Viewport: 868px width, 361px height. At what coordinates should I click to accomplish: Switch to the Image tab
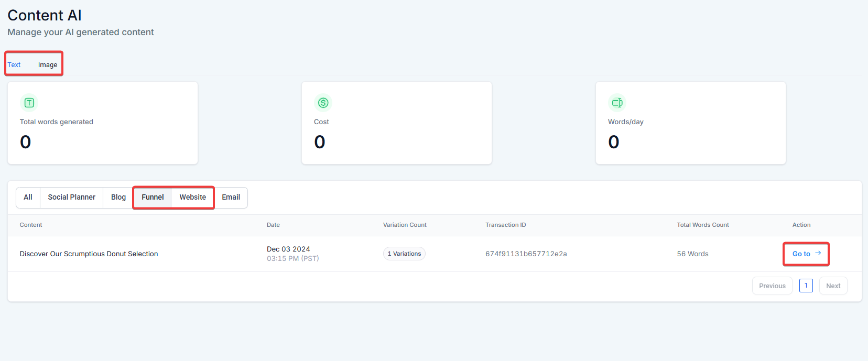48,65
